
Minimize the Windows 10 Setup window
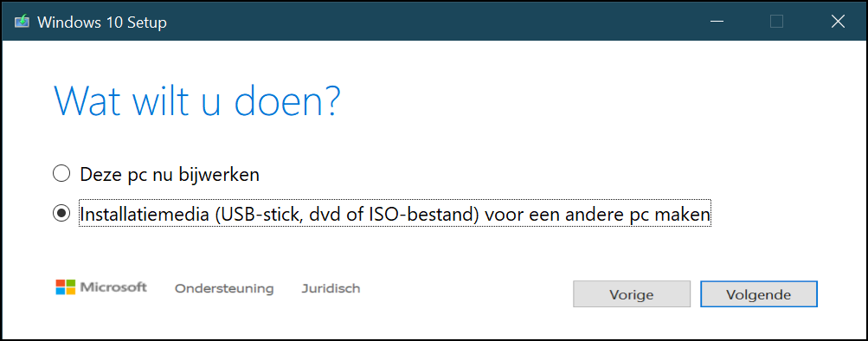pos(717,23)
